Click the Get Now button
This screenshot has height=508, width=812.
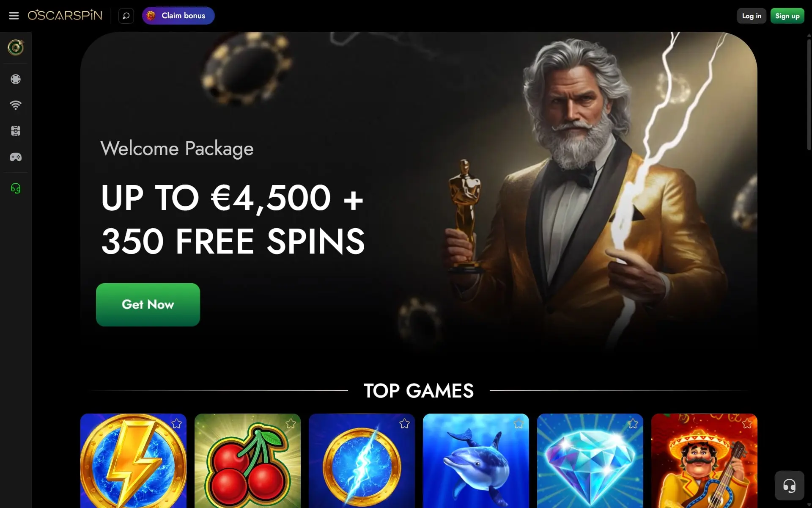(148, 305)
